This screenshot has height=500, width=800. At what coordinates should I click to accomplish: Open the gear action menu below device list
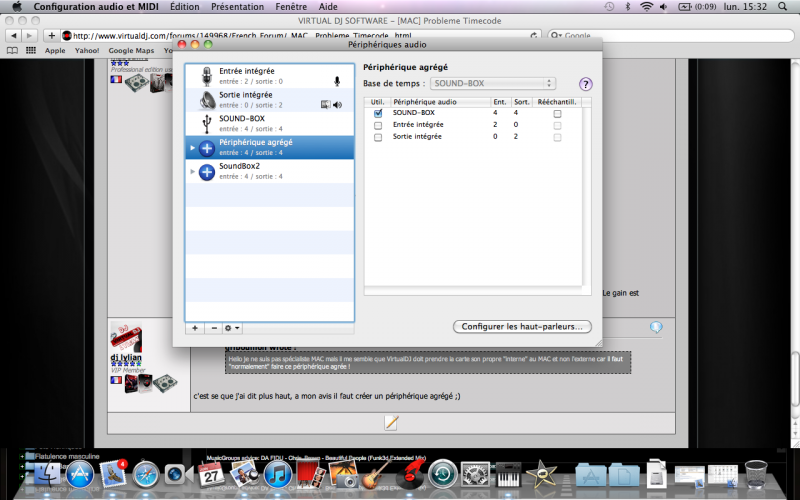tap(232, 328)
